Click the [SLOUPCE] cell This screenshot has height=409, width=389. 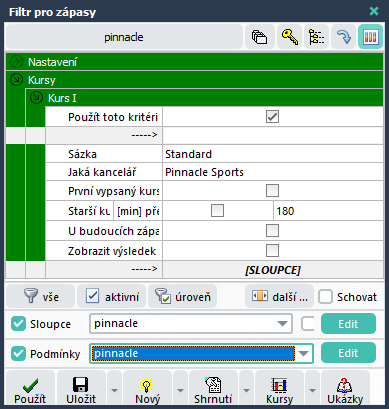pyautogui.click(x=273, y=270)
